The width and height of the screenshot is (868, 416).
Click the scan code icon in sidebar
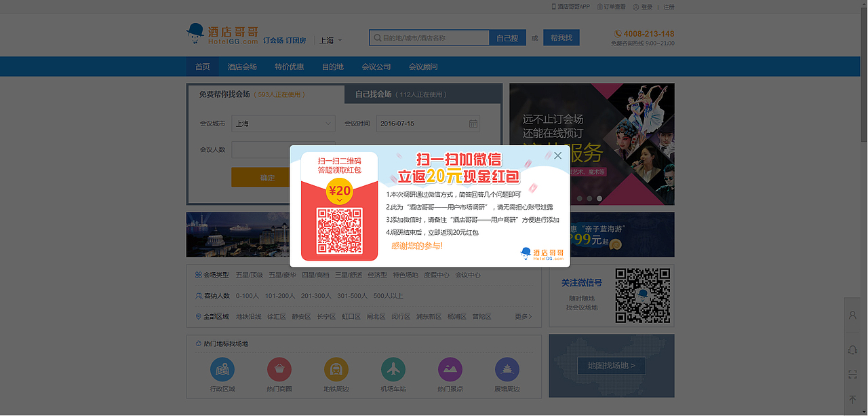coord(852,375)
